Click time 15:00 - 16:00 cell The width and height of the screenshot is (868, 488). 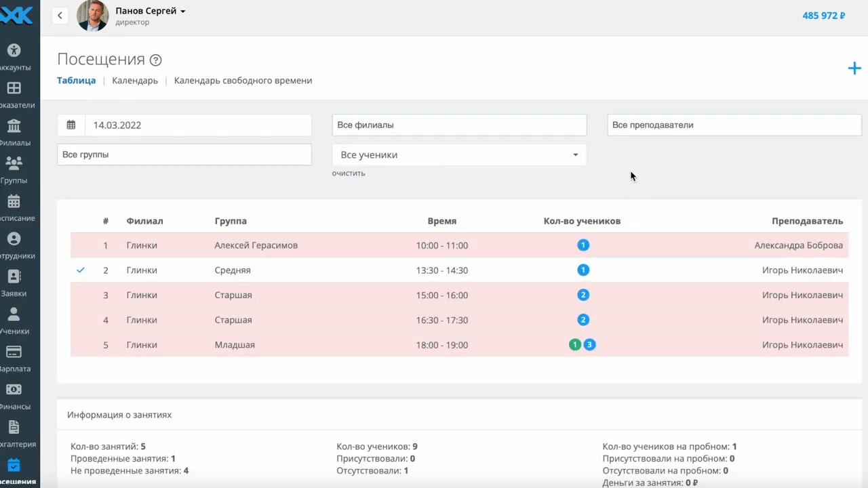(x=442, y=295)
